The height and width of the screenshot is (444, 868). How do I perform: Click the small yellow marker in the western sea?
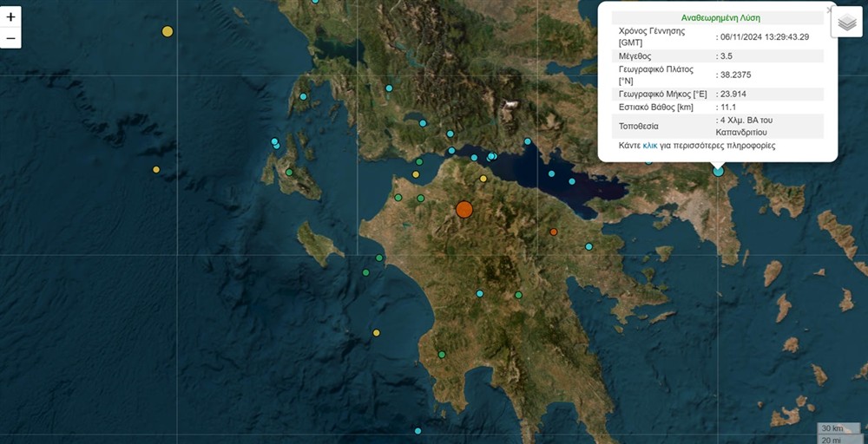156,169
